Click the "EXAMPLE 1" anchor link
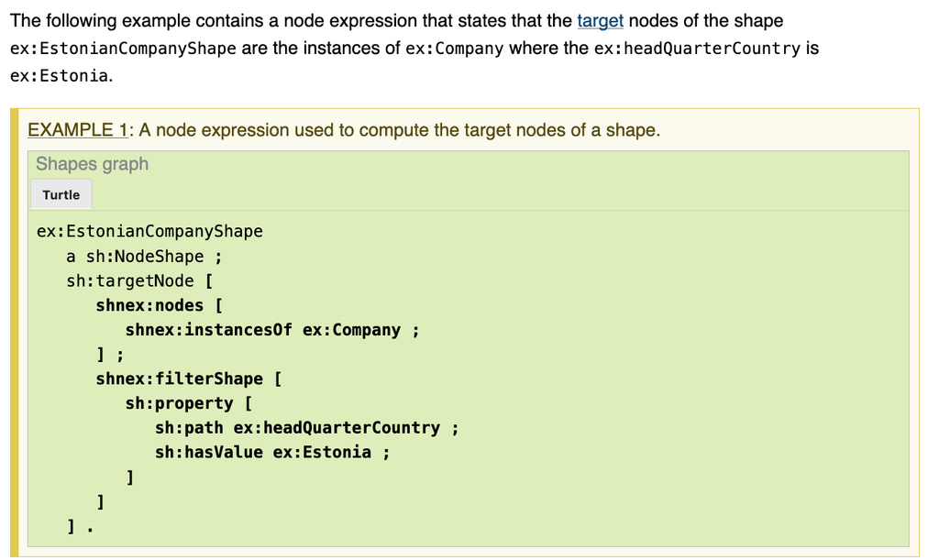Image resolution: width=939 pixels, height=560 pixels. coord(77,129)
